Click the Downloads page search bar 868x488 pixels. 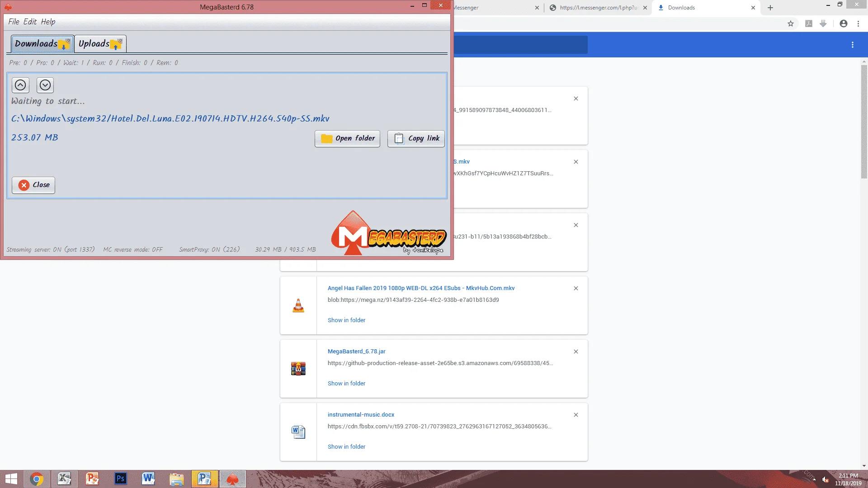click(x=520, y=45)
